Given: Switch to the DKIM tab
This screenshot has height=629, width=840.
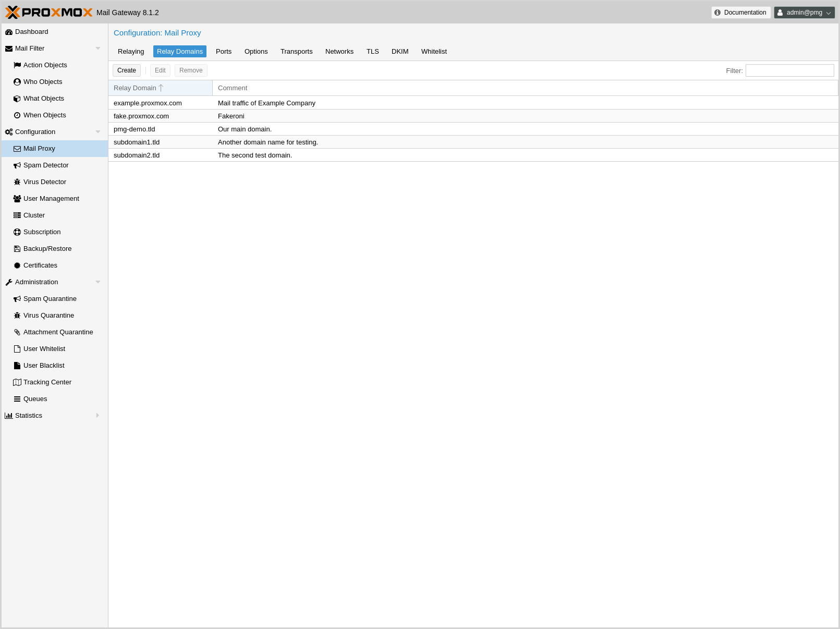Looking at the screenshot, I should pos(399,52).
